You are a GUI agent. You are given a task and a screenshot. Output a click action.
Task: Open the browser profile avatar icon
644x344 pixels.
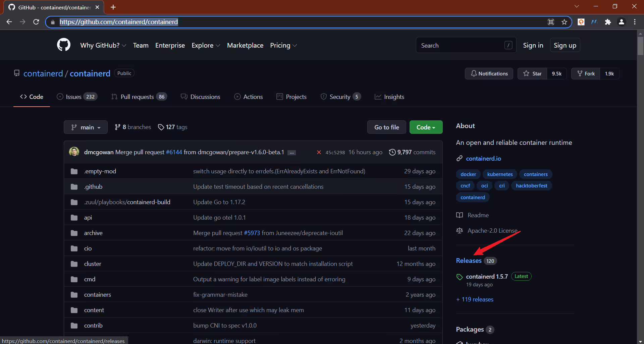622,22
